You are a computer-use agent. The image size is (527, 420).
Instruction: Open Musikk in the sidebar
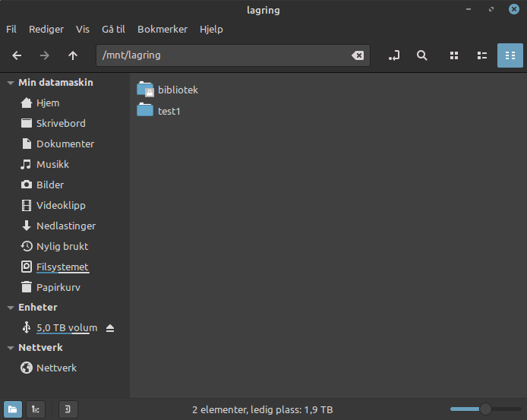coord(65,165)
